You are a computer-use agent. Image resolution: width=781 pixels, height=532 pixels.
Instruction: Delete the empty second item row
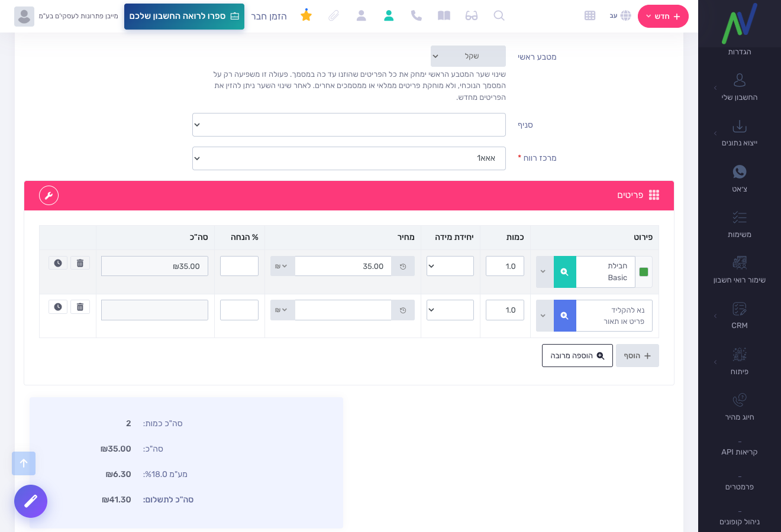(x=80, y=307)
